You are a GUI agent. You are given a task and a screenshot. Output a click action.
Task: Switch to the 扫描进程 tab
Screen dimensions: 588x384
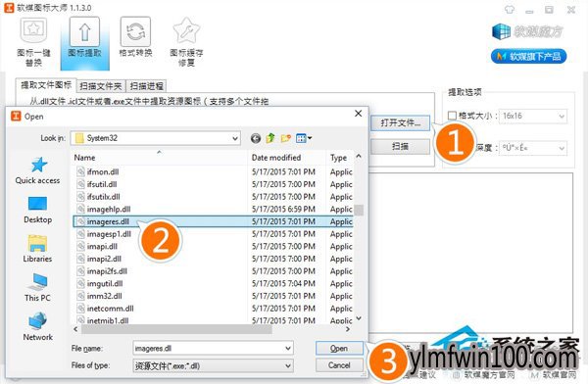pos(147,86)
